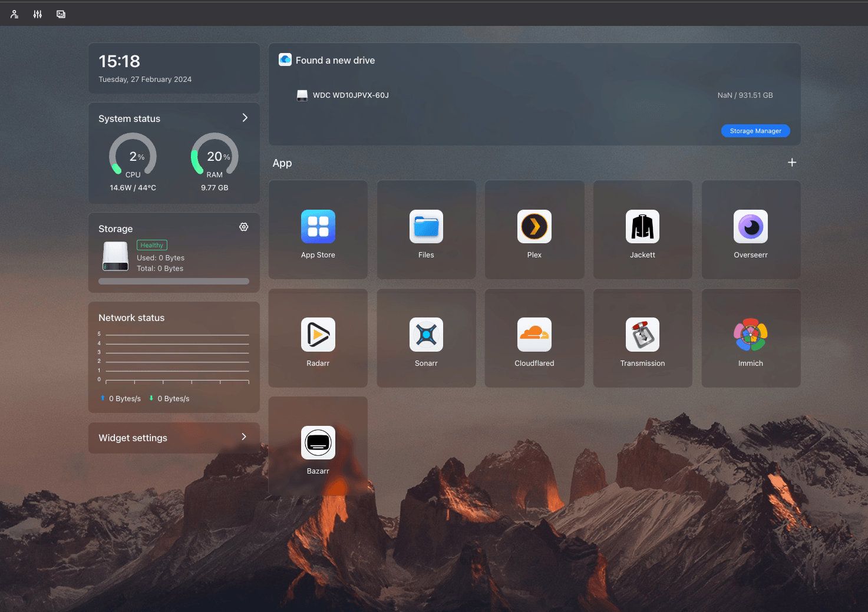This screenshot has height=612, width=868.
Task: Add a new app with plus button
Action: [x=792, y=163]
